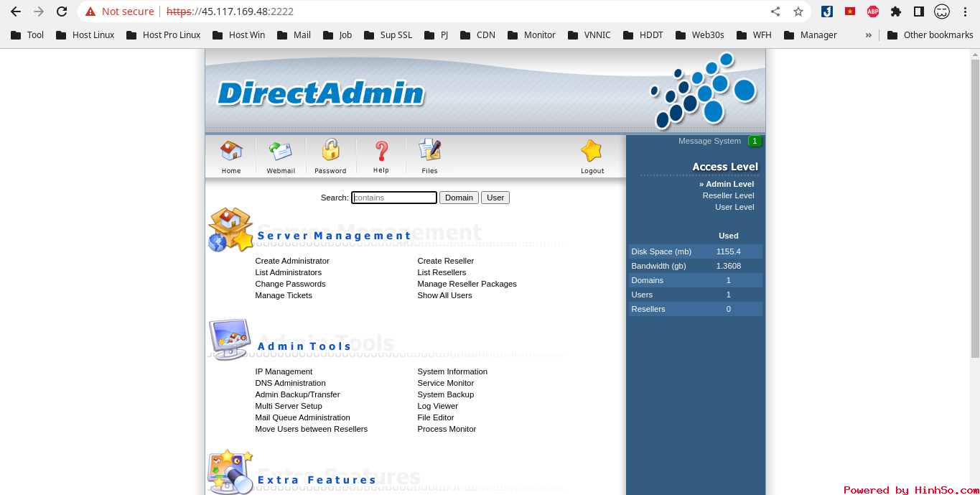The height and width of the screenshot is (495, 980).
Task: Open the Other bookmarks folder
Action: click(930, 34)
